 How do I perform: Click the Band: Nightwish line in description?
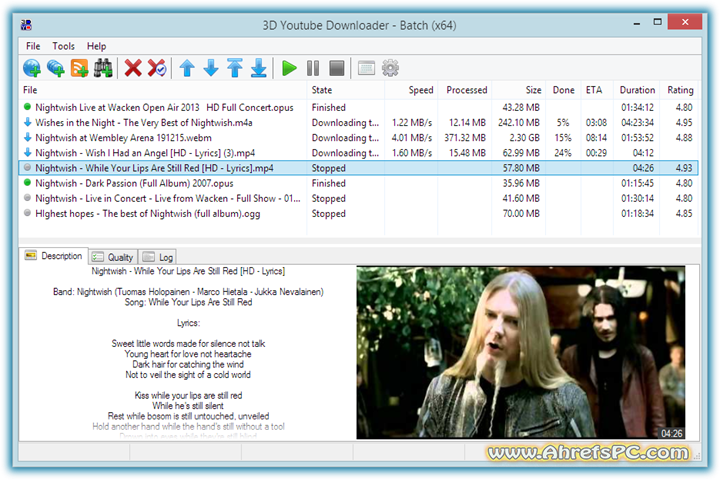pyautogui.click(x=188, y=292)
